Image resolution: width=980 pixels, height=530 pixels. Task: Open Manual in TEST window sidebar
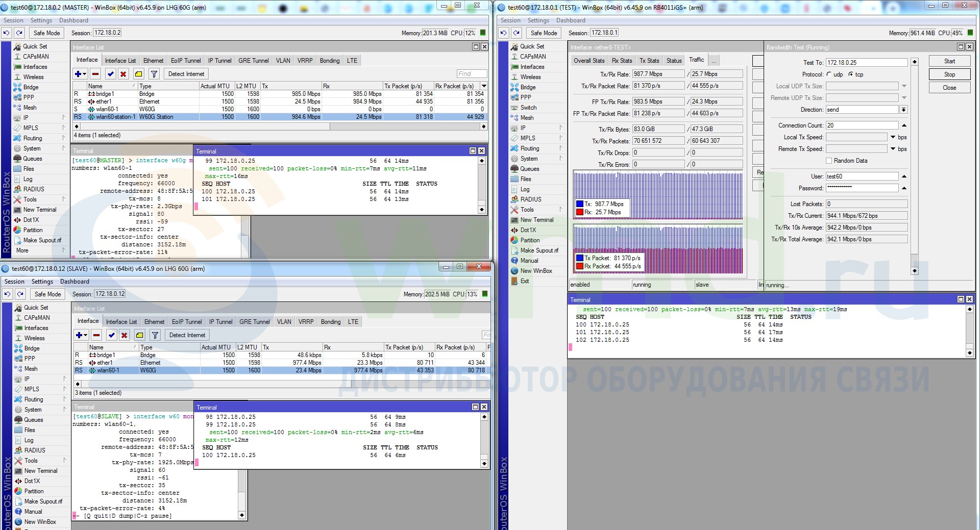(x=529, y=260)
